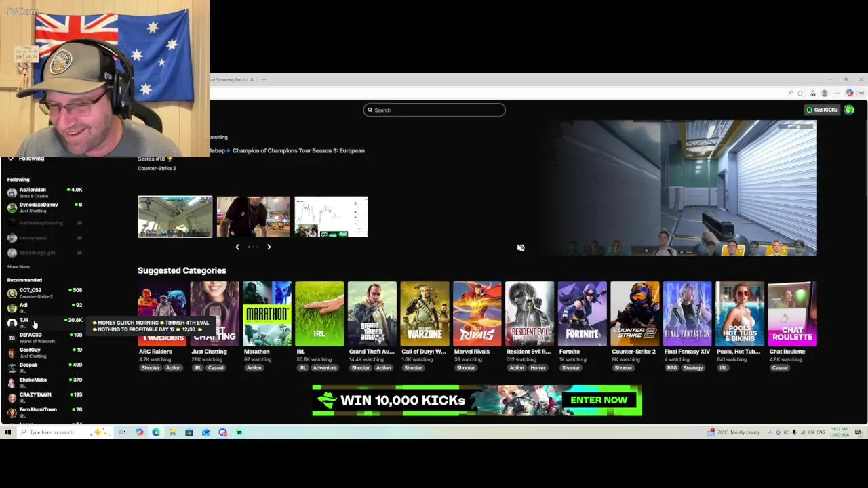Click the Ac7ionMan channel avatar
This screenshot has width=868, height=488.
pyautogui.click(x=12, y=193)
